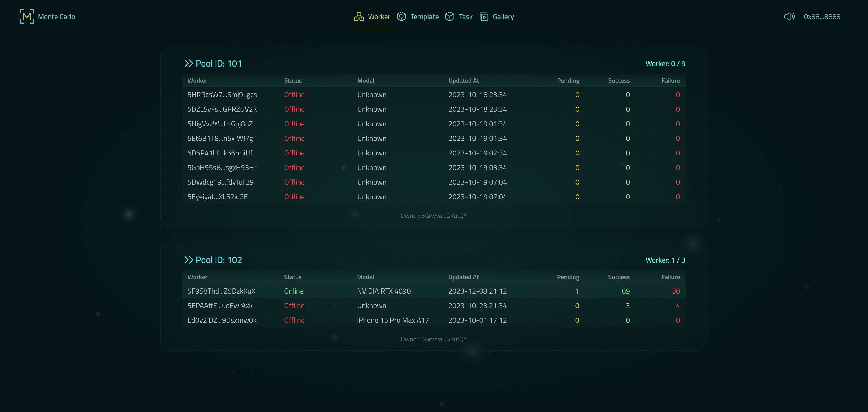Screen dimensions: 868x412
Task: Click the Gallery play-frame icon
Action: pos(484,16)
